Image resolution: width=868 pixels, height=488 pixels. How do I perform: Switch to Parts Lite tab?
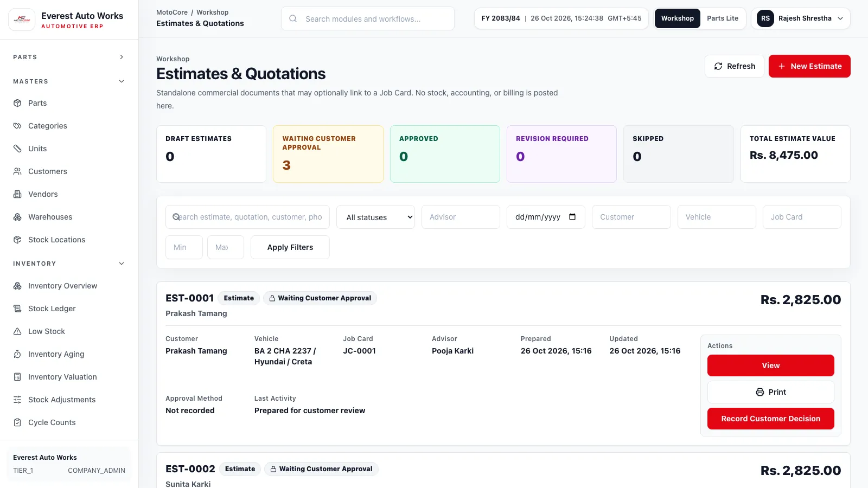click(x=723, y=18)
